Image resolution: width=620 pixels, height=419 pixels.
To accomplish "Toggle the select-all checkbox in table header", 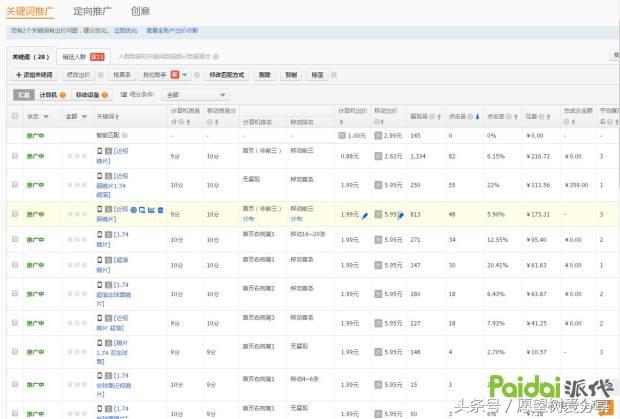I will coord(14,116).
